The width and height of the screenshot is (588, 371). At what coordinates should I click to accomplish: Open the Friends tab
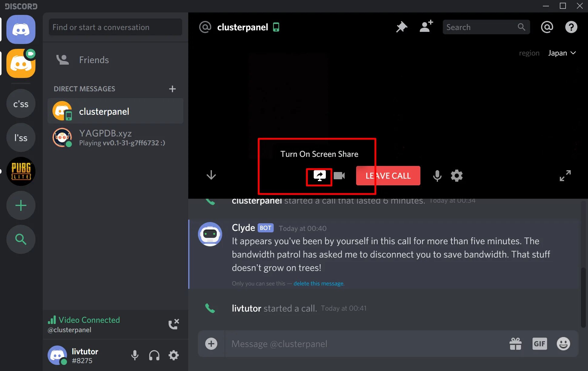pyautogui.click(x=94, y=60)
